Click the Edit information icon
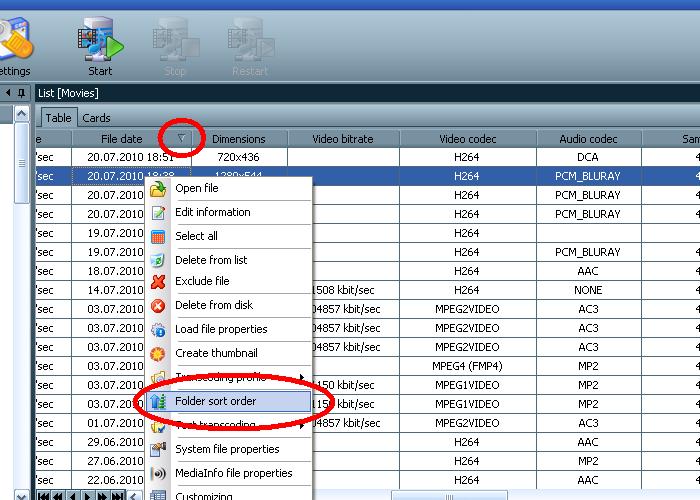This screenshot has width=700, height=500. 158,212
